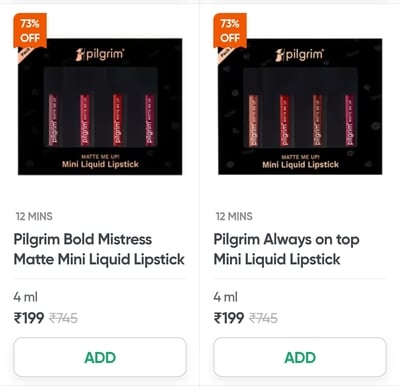
Task: Click the 73% OFF badge on Always on top
Action: (x=230, y=31)
